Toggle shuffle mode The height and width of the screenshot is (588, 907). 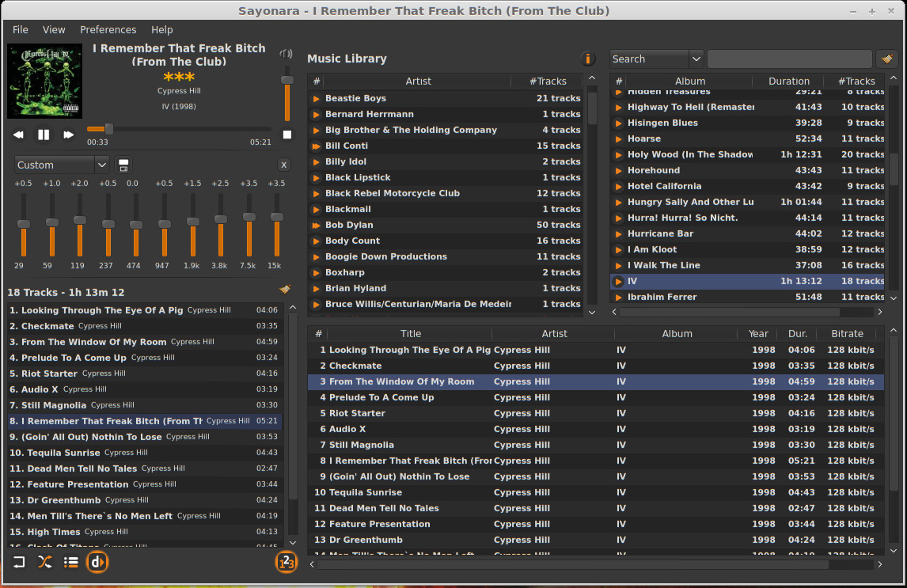[x=44, y=562]
